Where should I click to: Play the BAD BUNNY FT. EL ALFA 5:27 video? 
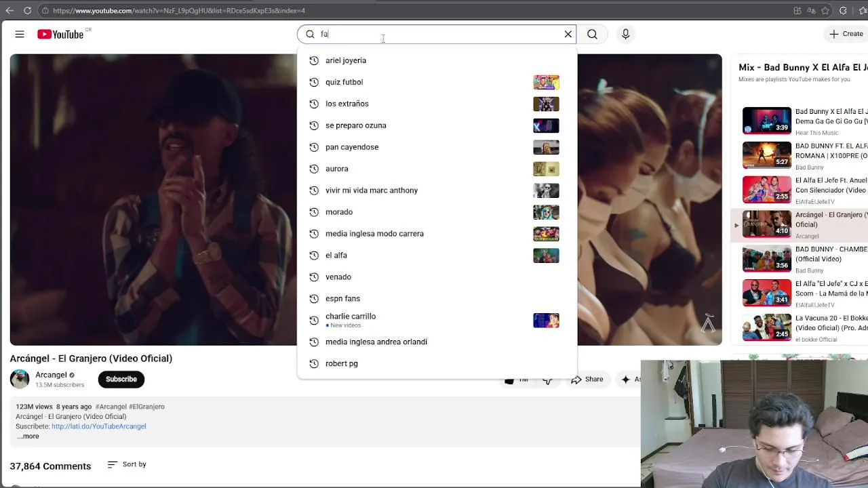[766, 155]
